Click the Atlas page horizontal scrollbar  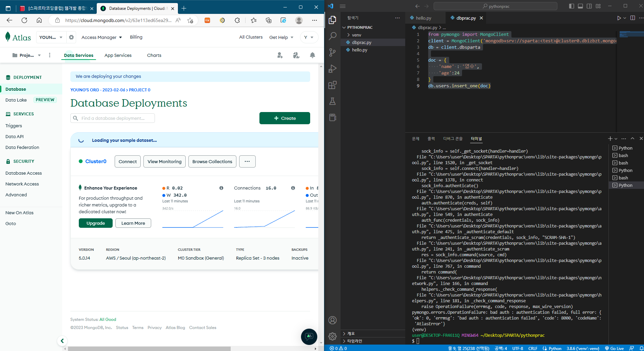pos(149,349)
